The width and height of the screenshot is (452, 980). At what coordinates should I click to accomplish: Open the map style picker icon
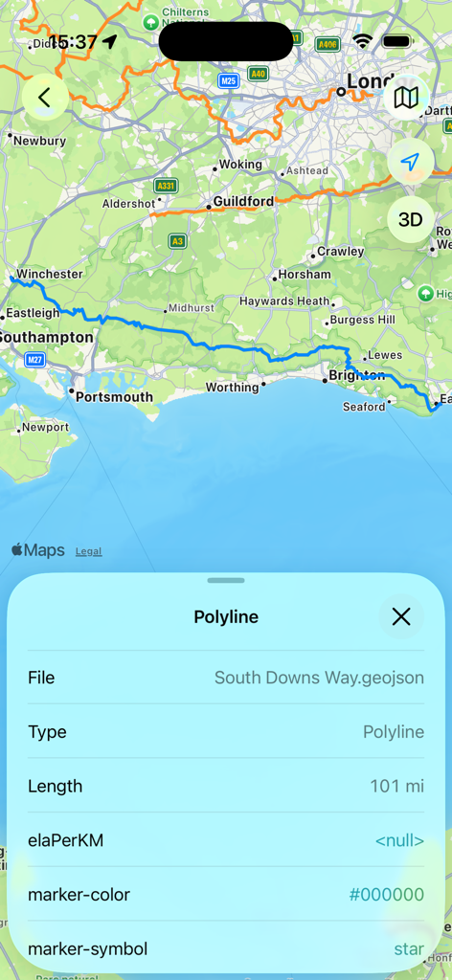coord(410,98)
